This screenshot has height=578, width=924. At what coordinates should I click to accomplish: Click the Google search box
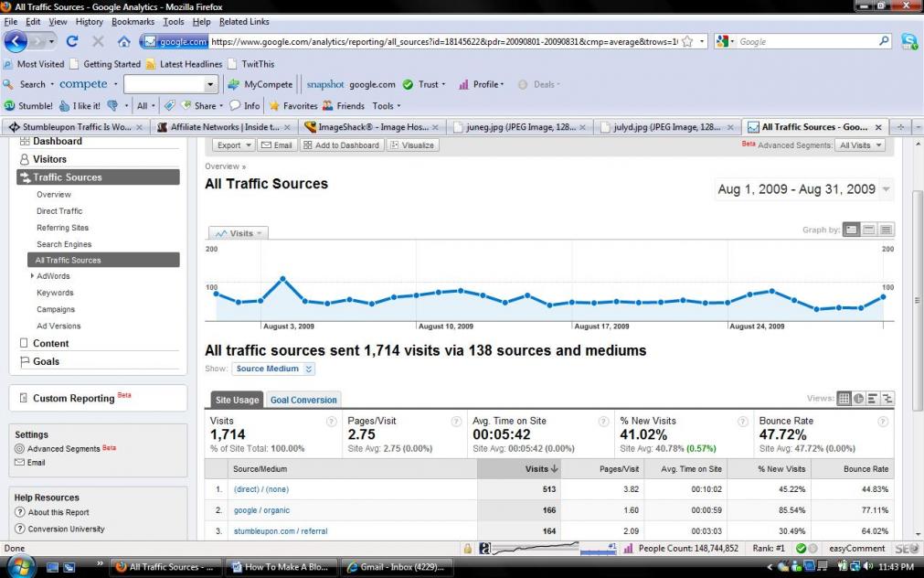(x=807, y=42)
